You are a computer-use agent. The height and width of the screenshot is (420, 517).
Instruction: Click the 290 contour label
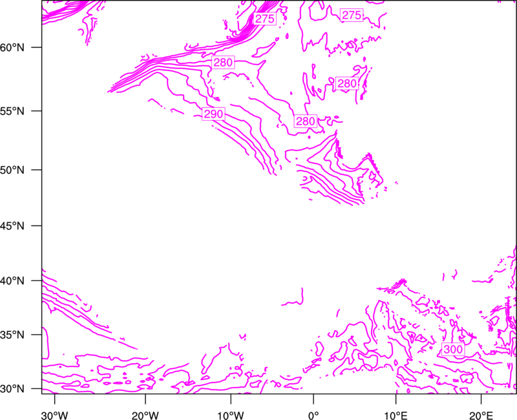pos(214,114)
